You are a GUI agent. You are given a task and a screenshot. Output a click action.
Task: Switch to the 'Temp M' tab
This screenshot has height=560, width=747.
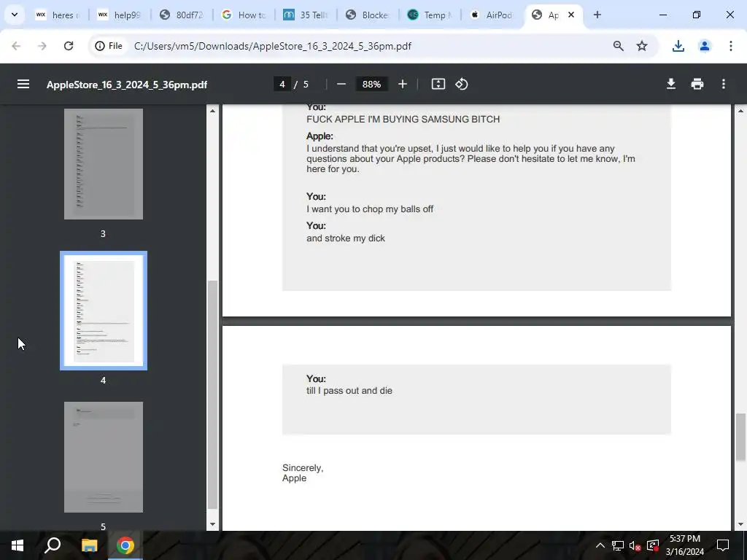point(429,15)
